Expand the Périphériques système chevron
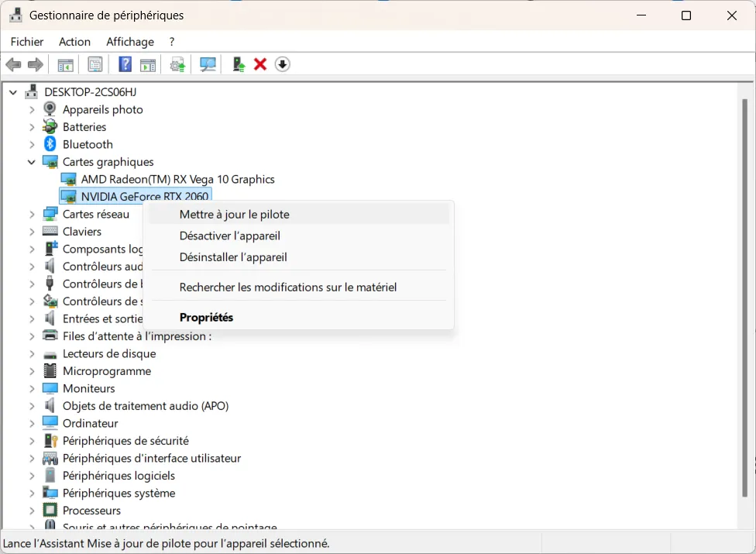Screen dimensions: 756x554 (32, 493)
